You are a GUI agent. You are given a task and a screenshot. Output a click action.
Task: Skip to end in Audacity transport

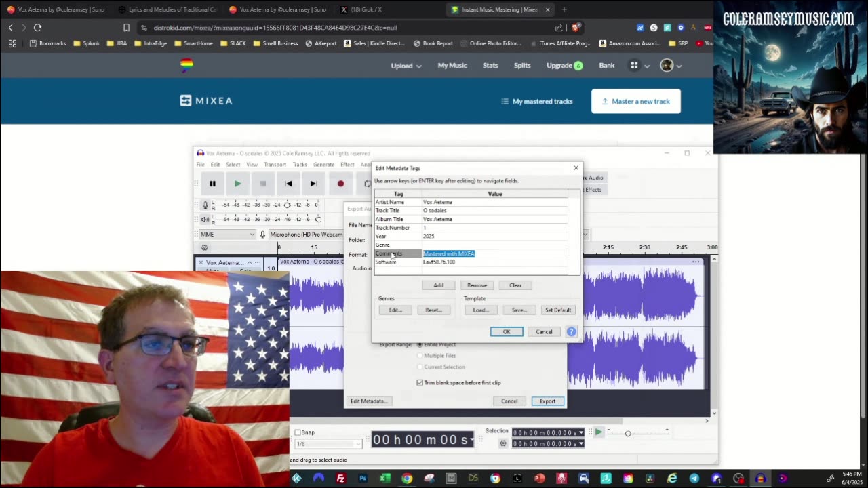pos(313,184)
